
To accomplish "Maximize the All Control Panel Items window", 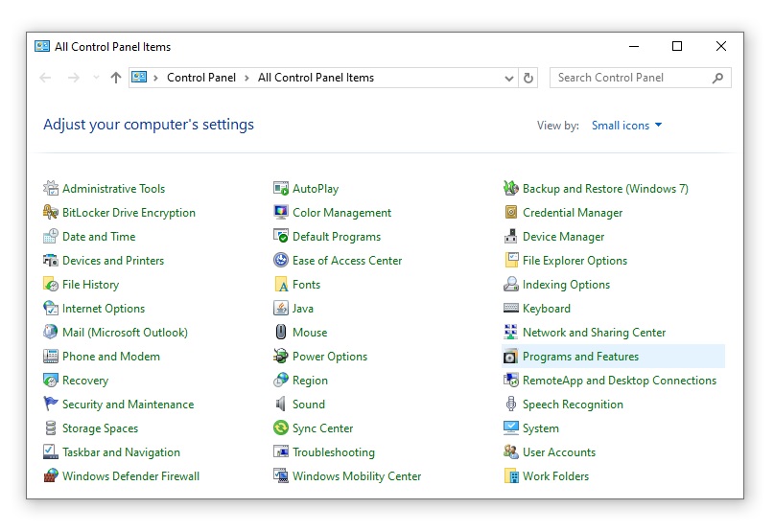I will click(x=677, y=46).
